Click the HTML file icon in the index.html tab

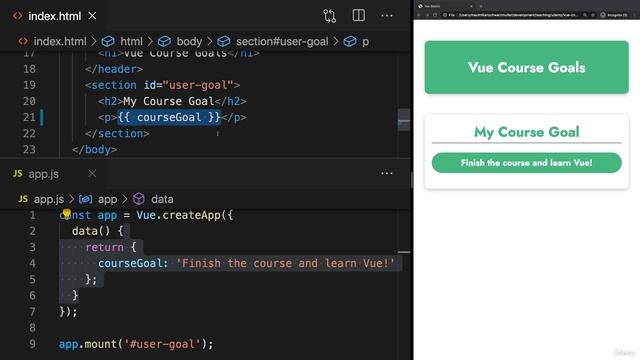coord(18,16)
